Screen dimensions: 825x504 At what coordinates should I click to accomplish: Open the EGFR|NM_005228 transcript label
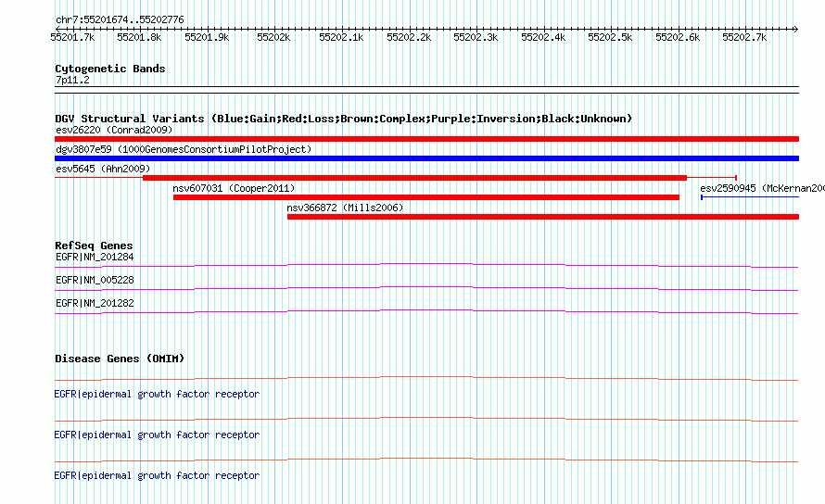point(95,281)
